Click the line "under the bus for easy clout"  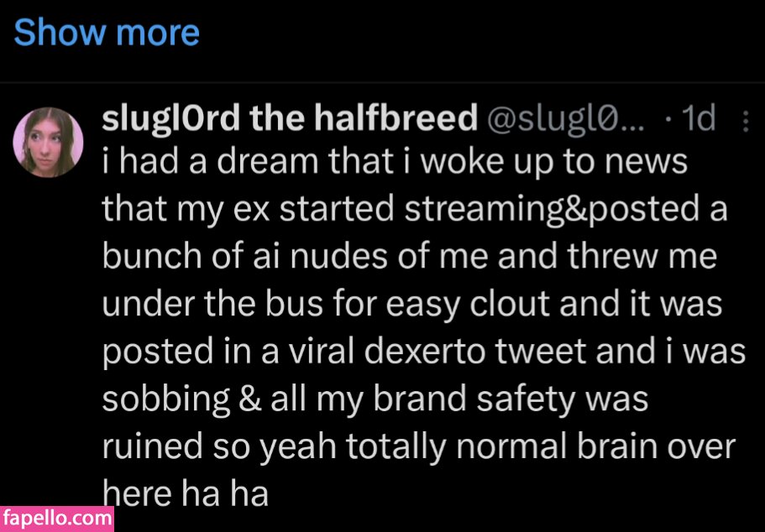[411, 305]
